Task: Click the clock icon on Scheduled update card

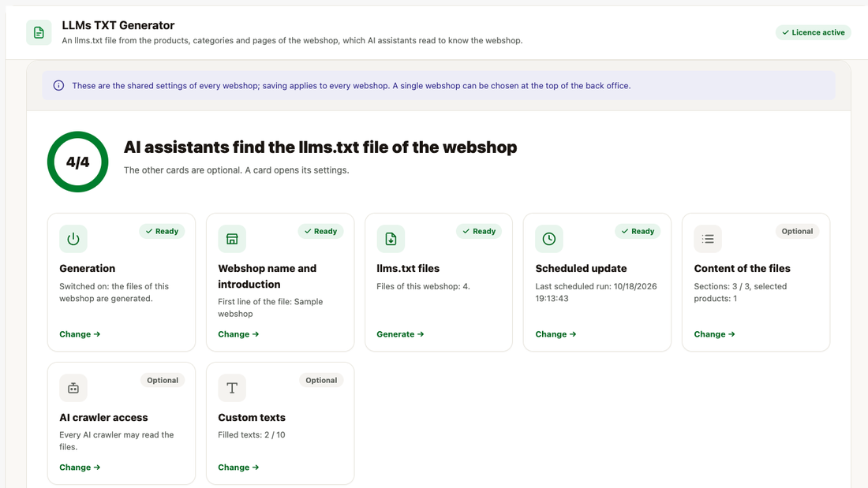Action: [x=549, y=239]
